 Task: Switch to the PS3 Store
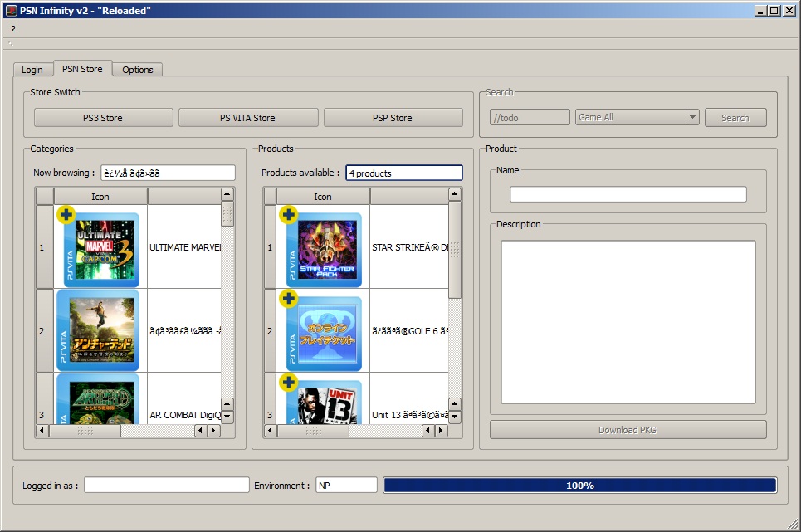point(103,117)
